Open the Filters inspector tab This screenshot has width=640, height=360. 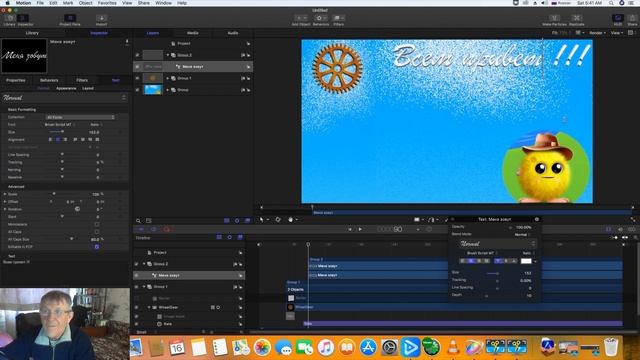[82, 80]
